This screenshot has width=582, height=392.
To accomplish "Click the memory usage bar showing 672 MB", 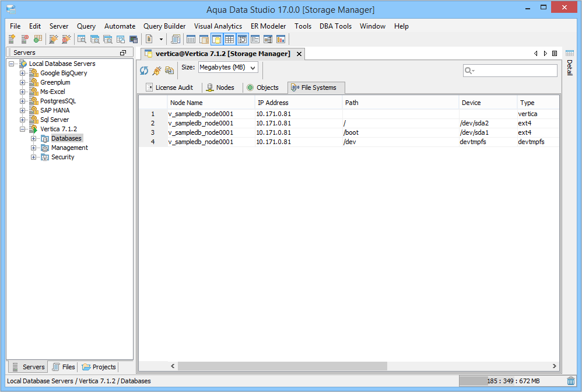I will point(512,381).
